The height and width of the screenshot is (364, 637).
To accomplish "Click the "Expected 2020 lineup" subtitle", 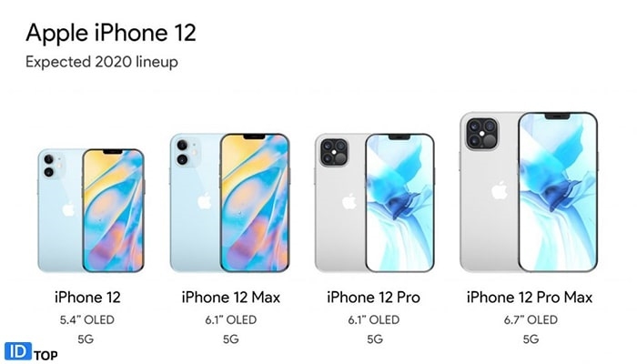I will click(102, 62).
